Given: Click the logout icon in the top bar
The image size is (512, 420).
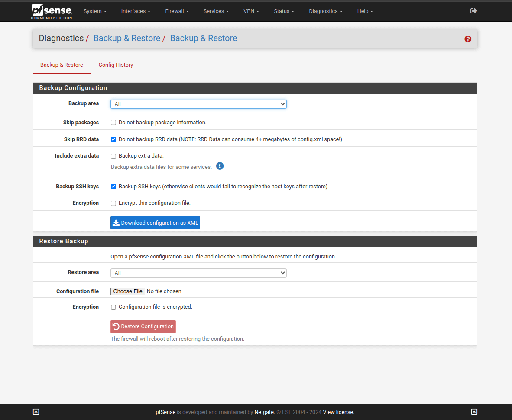Looking at the screenshot, I should (x=473, y=11).
